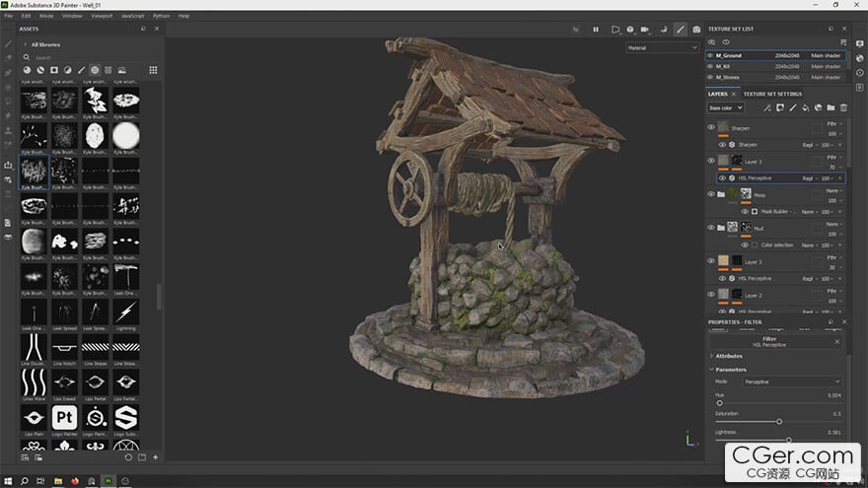Select the M_Ground texture set
Viewport: 868px width, 488px height.
coord(775,55)
